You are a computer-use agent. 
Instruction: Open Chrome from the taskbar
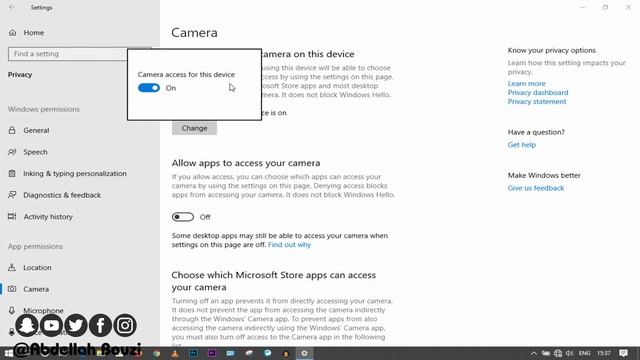click(x=156, y=353)
